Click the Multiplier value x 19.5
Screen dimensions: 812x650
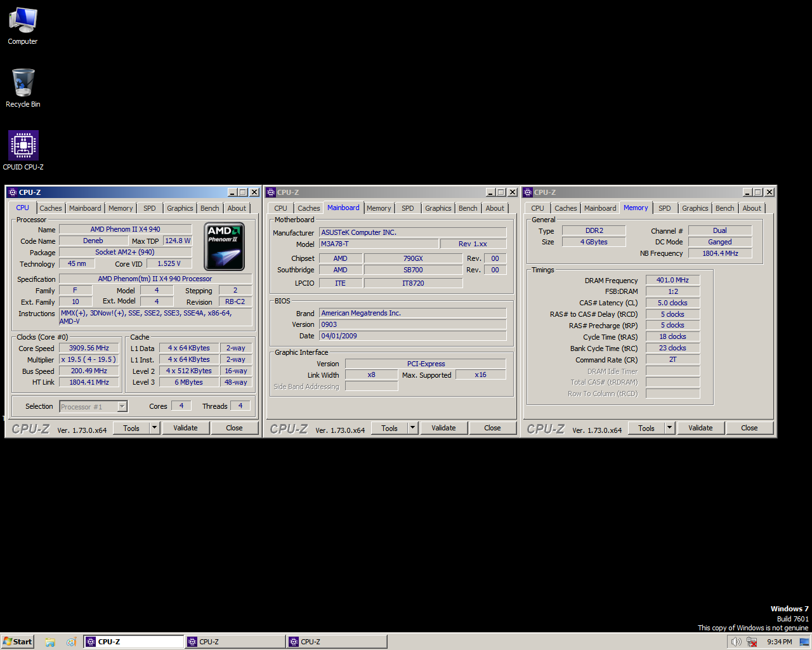pyautogui.click(x=89, y=359)
